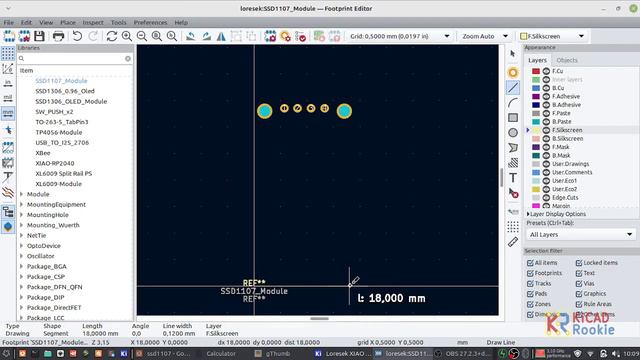Image resolution: width=640 pixels, height=360 pixels.
Task: Uncheck the Tracks filter checkbox
Action: 530,283
